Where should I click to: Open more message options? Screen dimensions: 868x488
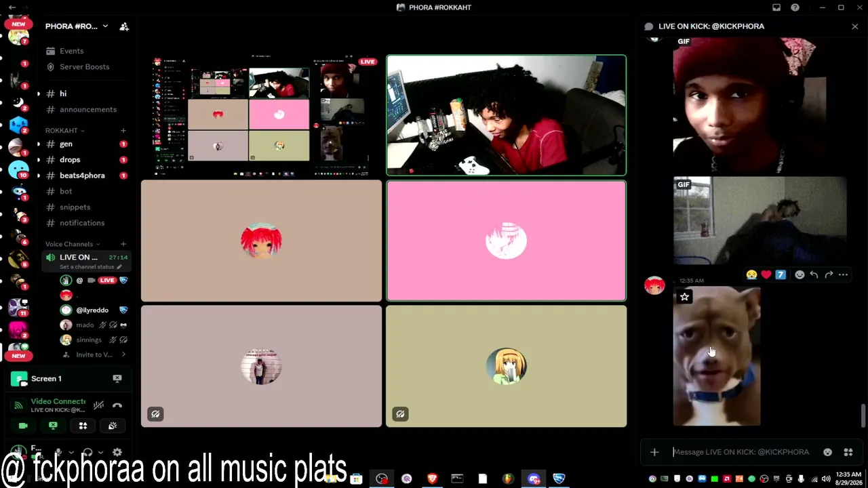(843, 274)
